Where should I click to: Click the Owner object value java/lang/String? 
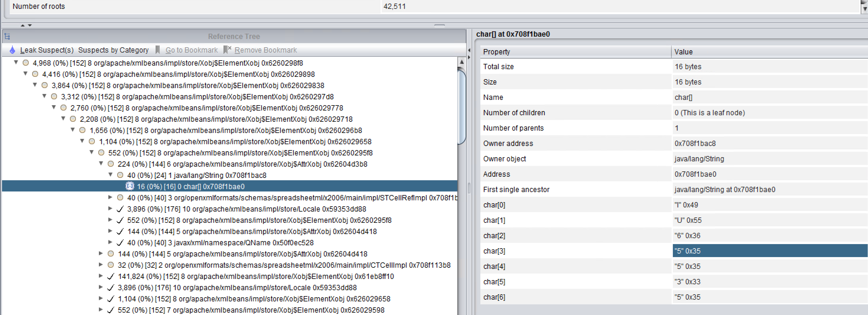coord(699,159)
